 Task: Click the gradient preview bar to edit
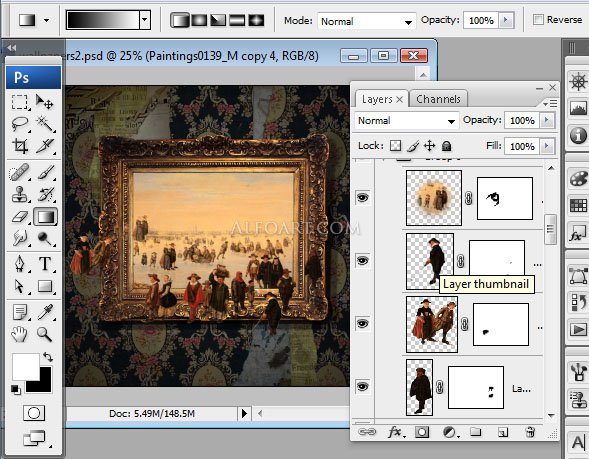click(103, 20)
